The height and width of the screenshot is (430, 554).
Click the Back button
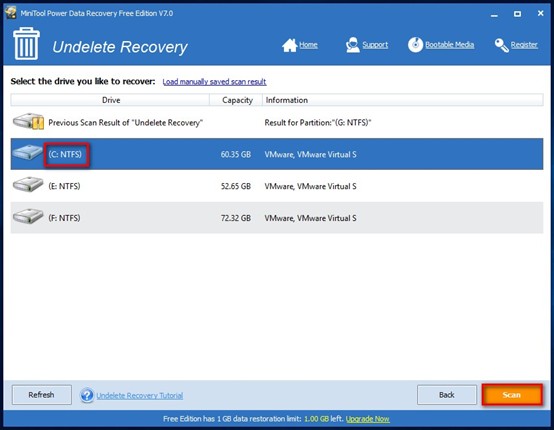tap(447, 395)
